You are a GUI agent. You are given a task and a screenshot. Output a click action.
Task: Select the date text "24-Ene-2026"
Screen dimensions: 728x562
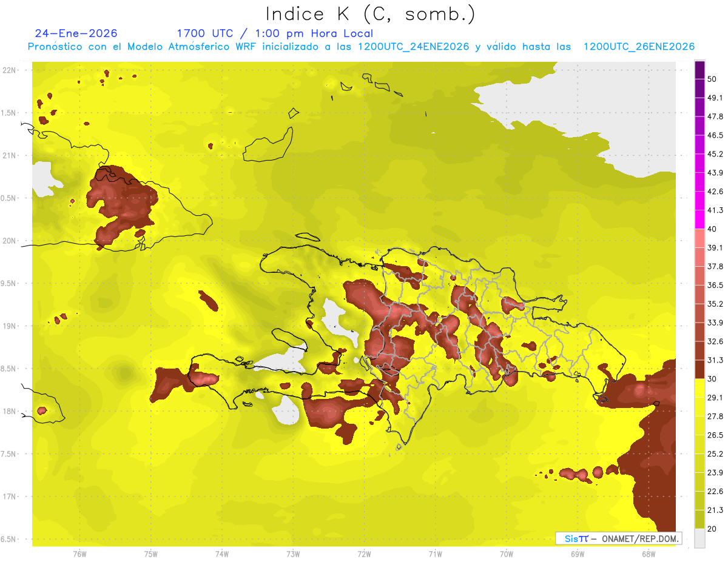(76, 33)
